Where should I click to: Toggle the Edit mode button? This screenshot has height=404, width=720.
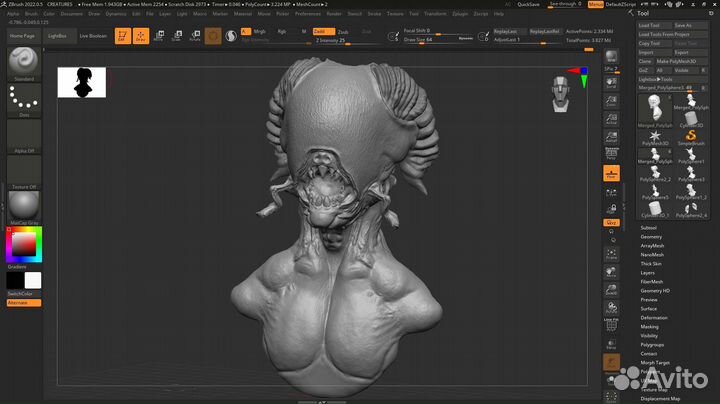click(123, 36)
